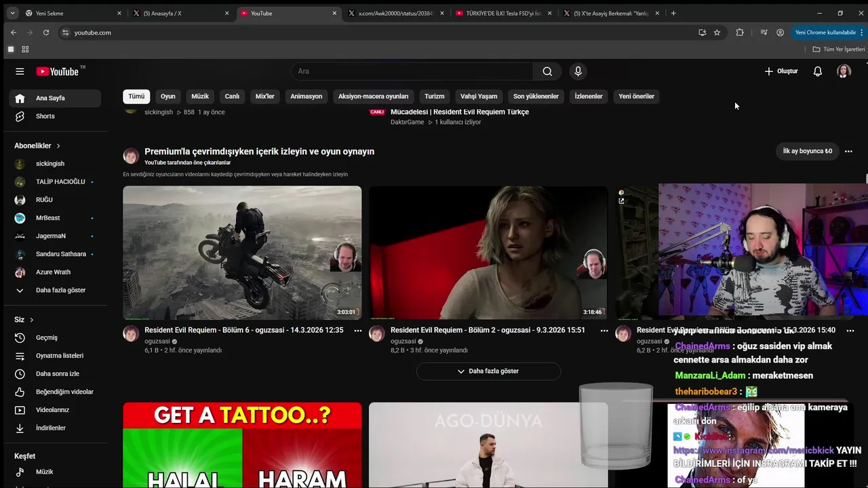This screenshot has width=868, height=488.
Task: Open the YouTube account avatar menu
Action: (844, 71)
